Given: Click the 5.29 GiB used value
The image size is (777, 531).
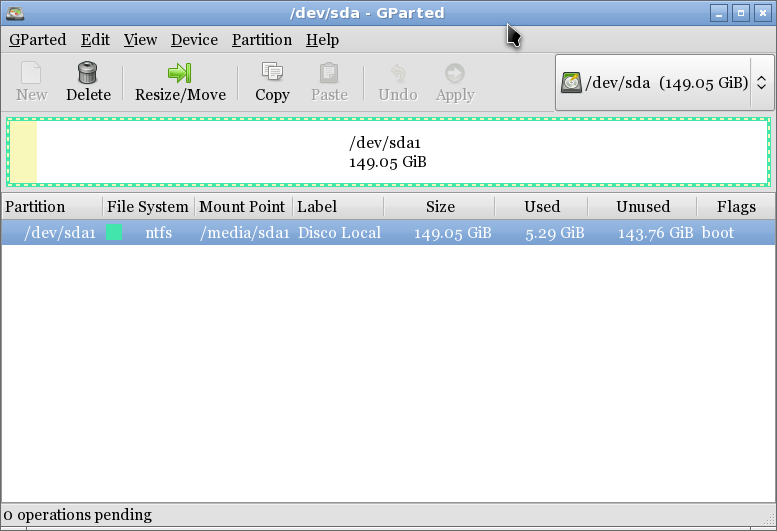Looking at the screenshot, I should tap(555, 233).
